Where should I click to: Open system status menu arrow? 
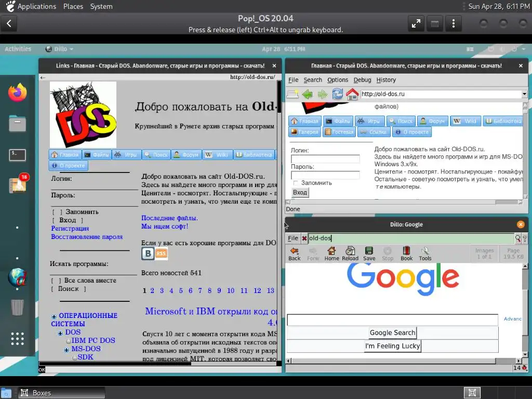[524, 49]
